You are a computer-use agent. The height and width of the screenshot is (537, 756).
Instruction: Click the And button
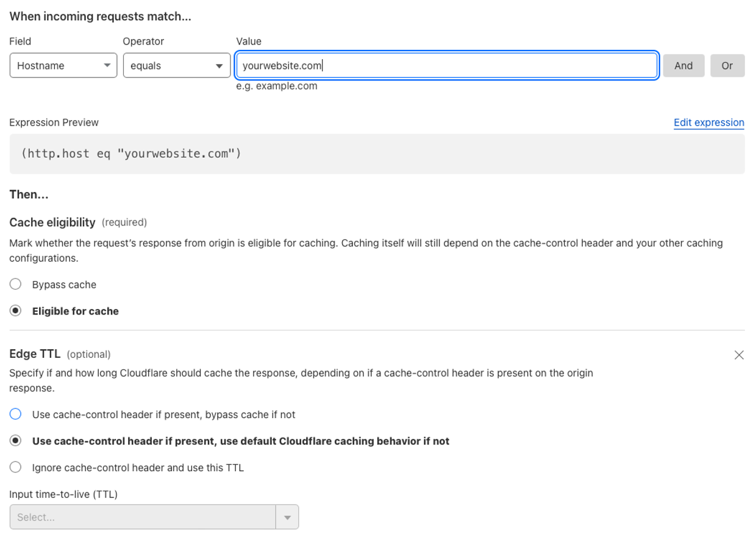[683, 65]
